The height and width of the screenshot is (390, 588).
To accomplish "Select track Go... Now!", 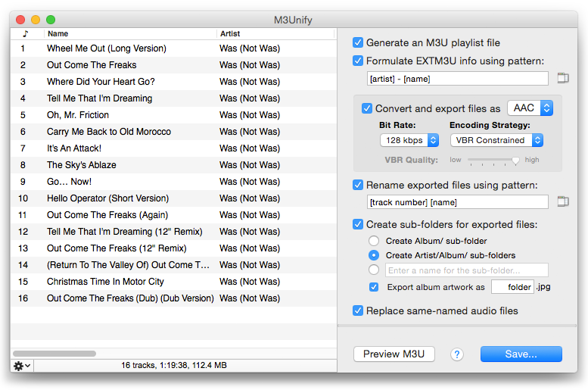I will pos(173,182).
